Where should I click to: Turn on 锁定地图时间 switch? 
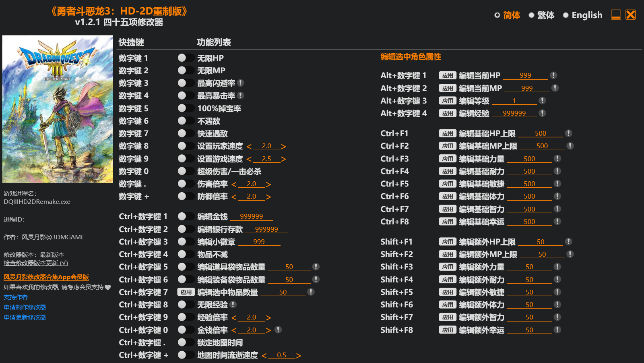tap(186, 342)
